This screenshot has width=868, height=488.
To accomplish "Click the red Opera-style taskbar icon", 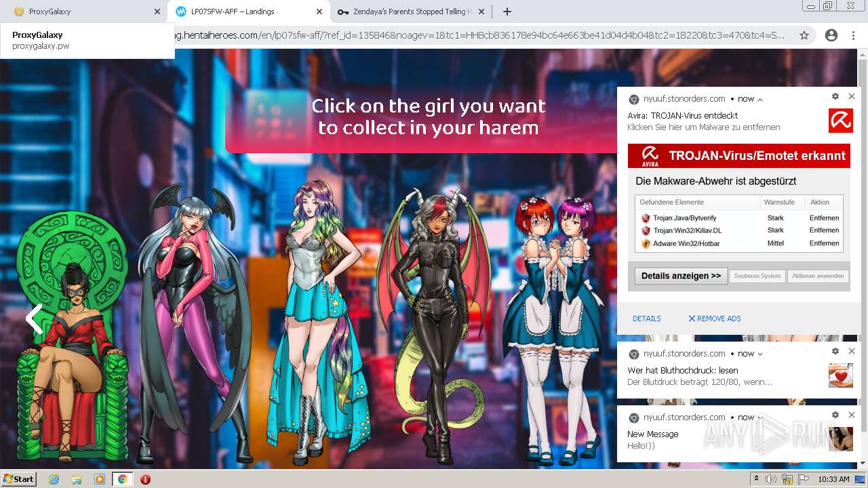I will point(145,479).
